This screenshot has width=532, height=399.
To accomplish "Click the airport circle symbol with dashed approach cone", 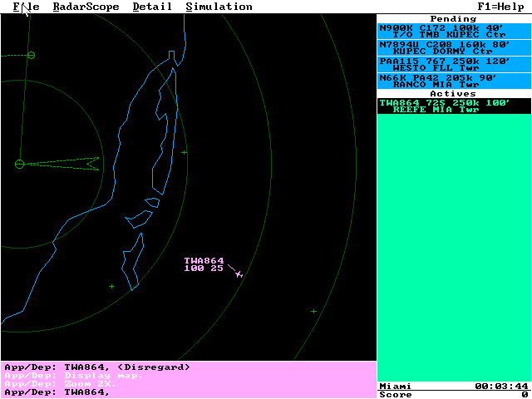I will tap(20, 165).
